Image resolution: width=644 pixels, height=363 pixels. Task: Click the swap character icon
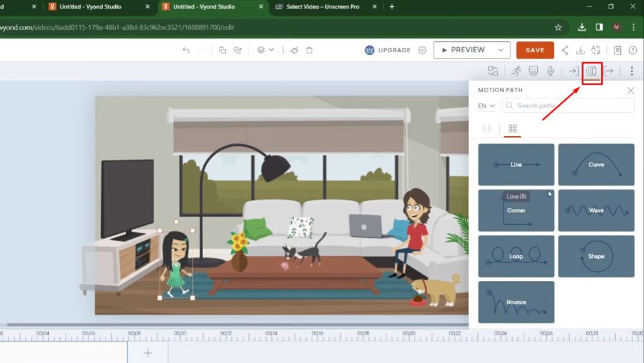coord(493,71)
